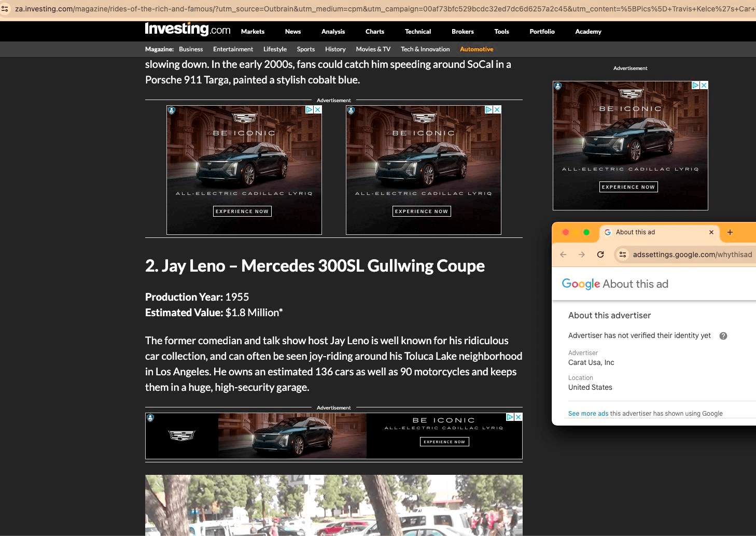Open the News menu
756x536 pixels.
[293, 32]
